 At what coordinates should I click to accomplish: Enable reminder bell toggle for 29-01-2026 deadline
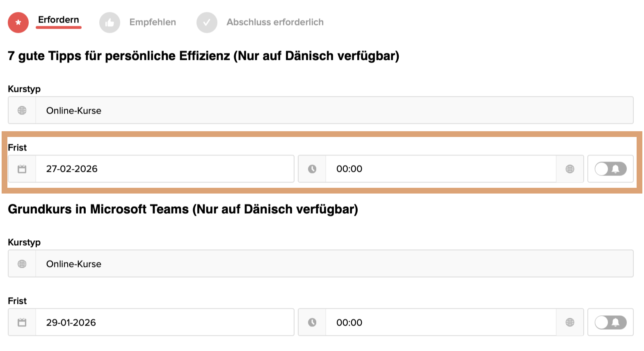pos(610,322)
